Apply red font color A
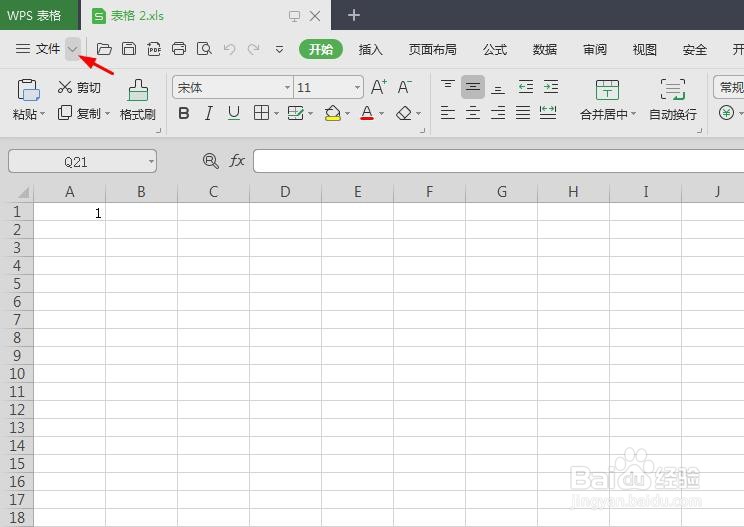The height and width of the screenshot is (527, 744). [x=367, y=113]
